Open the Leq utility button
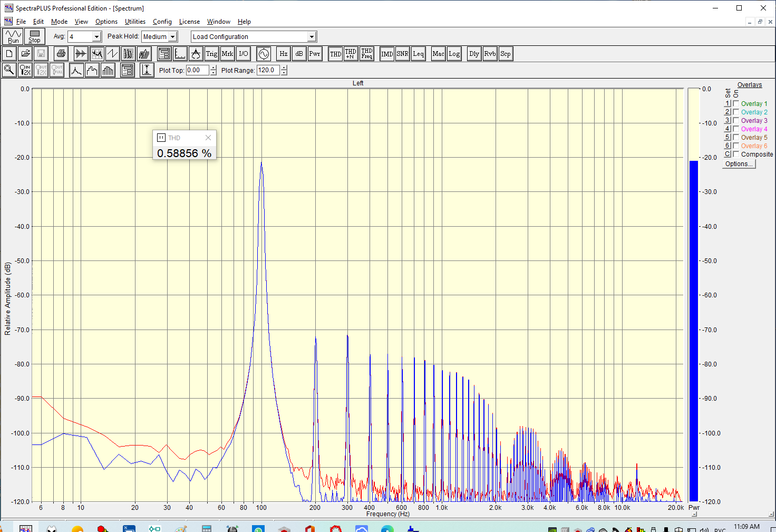The height and width of the screenshot is (532, 776). pos(419,54)
